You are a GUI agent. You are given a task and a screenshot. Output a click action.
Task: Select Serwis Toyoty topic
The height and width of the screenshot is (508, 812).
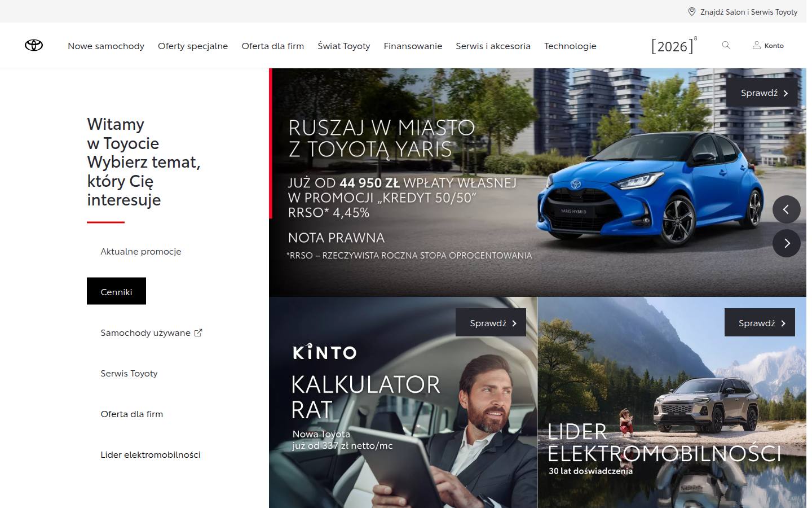pyautogui.click(x=129, y=373)
